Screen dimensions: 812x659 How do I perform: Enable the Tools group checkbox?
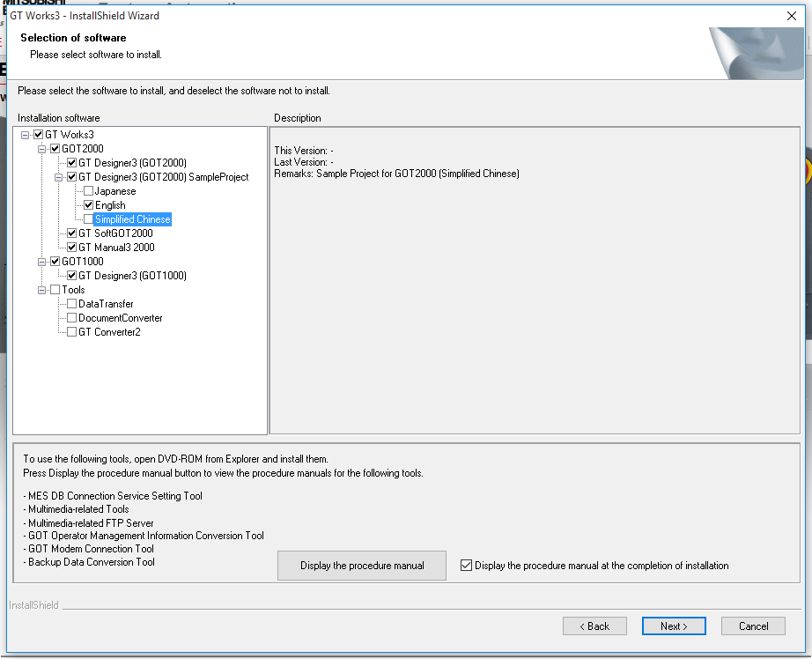(x=55, y=290)
